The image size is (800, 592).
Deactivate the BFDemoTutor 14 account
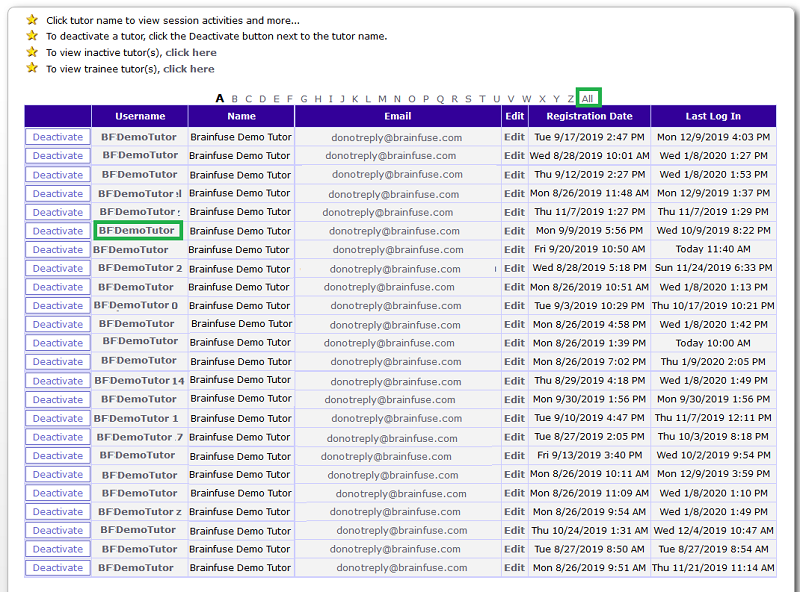(x=58, y=381)
